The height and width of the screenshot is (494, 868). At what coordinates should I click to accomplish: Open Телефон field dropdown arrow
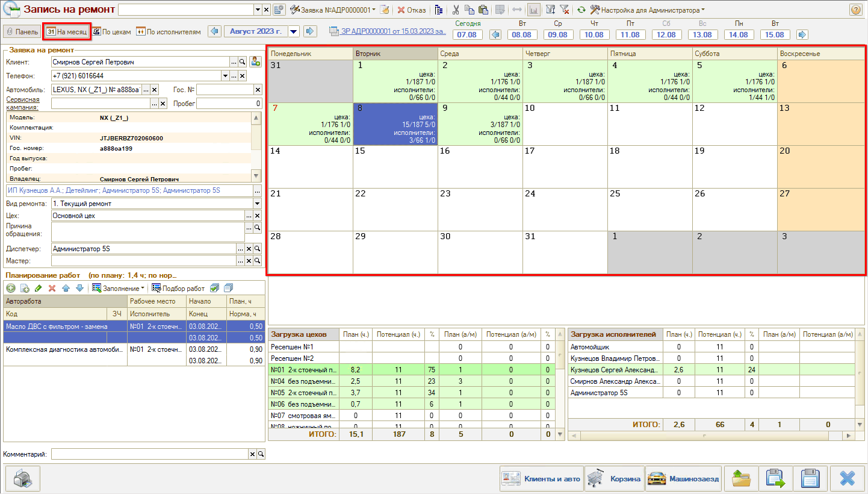(226, 76)
